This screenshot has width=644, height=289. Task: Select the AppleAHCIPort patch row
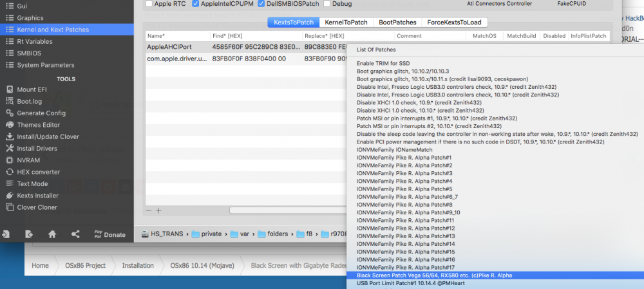click(246, 47)
